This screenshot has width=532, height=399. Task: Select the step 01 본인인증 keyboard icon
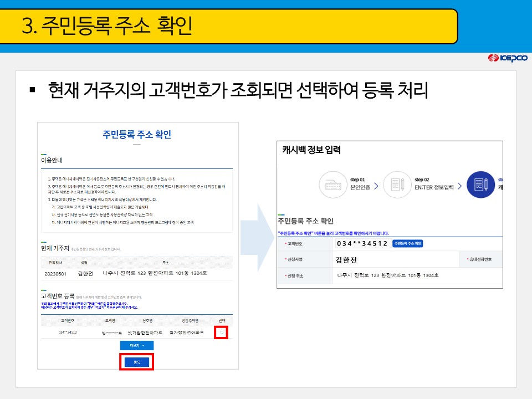[x=332, y=184]
